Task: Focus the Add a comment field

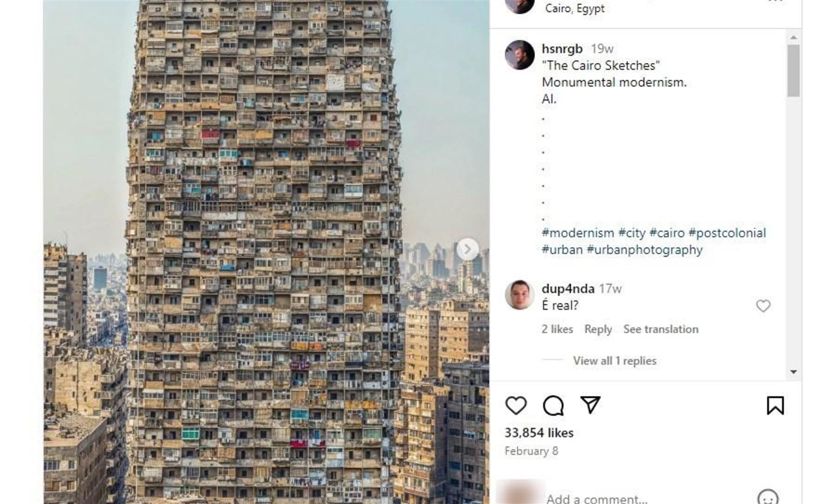Action: 646,498
